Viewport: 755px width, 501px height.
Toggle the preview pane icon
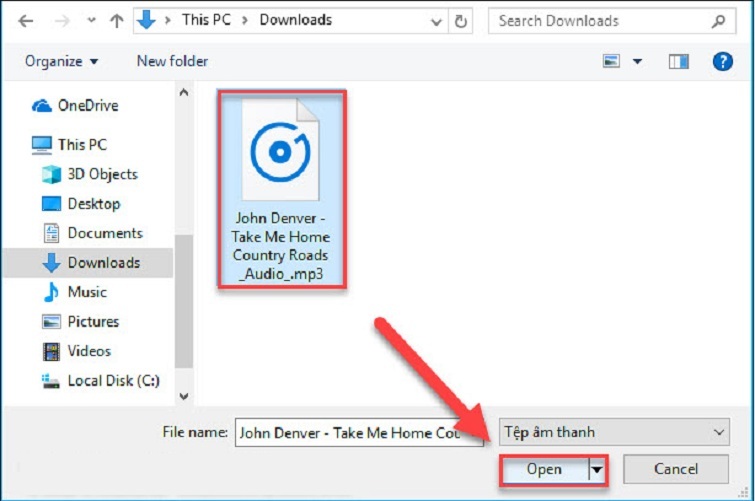click(x=679, y=61)
